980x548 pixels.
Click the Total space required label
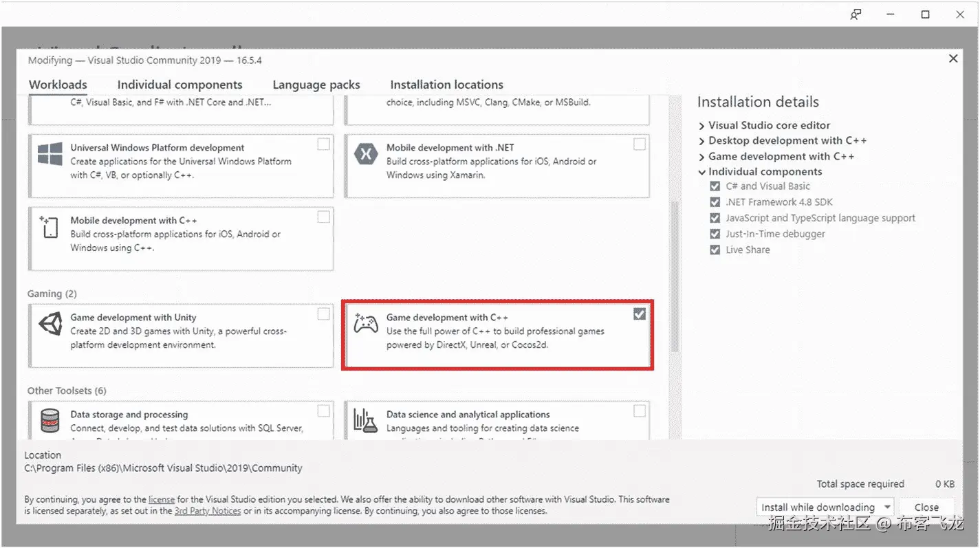[x=860, y=484]
